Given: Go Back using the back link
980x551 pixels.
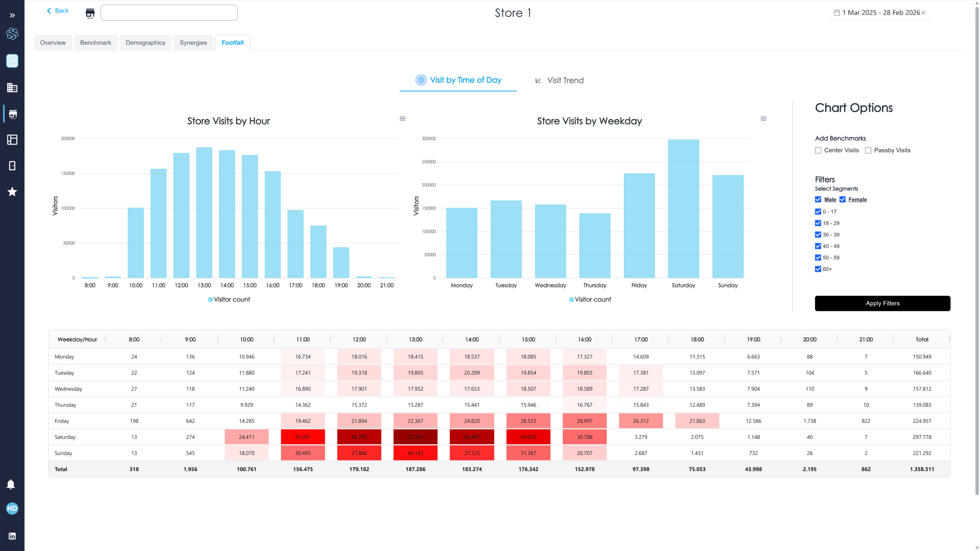Looking at the screenshot, I should pyautogui.click(x=58, y=11).
